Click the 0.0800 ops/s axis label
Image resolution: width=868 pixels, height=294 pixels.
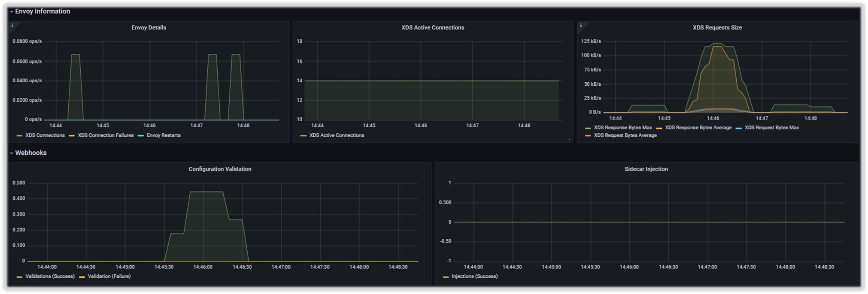(x=27, y=42)
